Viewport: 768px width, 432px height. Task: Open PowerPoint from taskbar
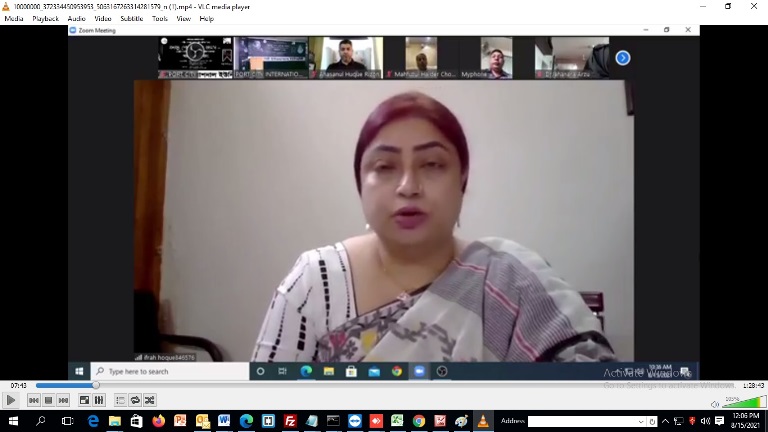(180, 421)
